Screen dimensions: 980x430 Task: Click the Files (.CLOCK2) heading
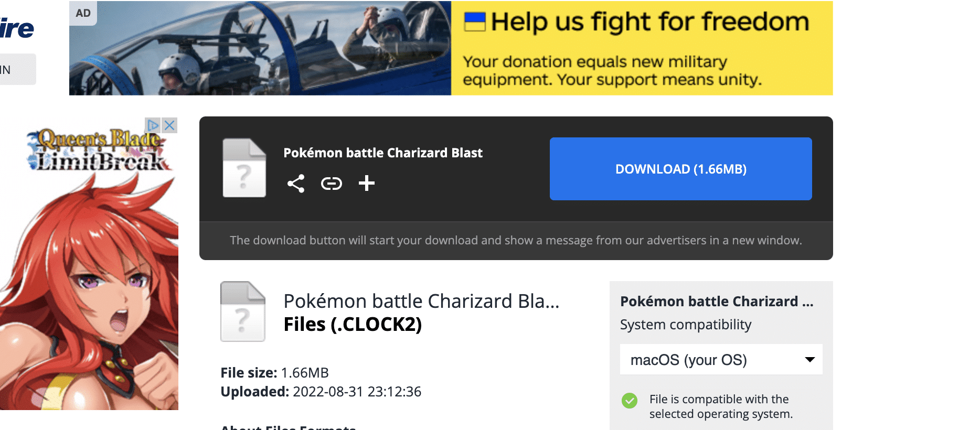click(353, 324)
